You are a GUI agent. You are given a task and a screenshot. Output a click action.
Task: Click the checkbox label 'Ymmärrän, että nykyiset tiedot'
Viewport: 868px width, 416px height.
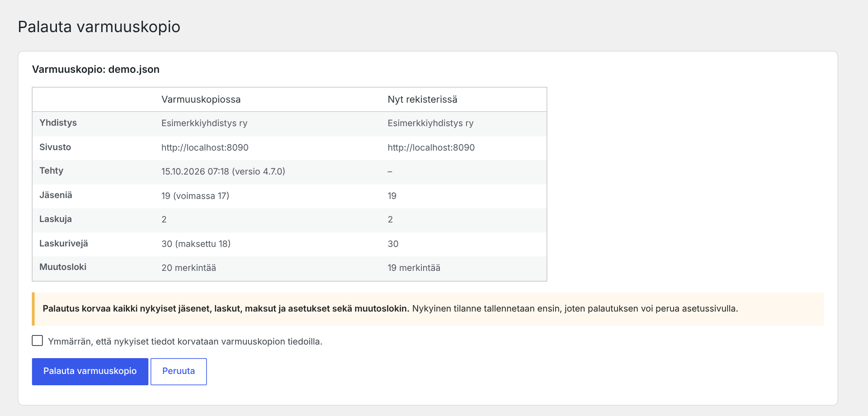tap(111, 342)
